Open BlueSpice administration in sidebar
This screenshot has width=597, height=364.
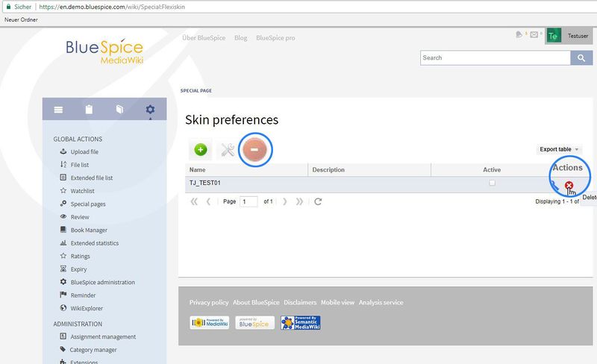pos(102,282)
